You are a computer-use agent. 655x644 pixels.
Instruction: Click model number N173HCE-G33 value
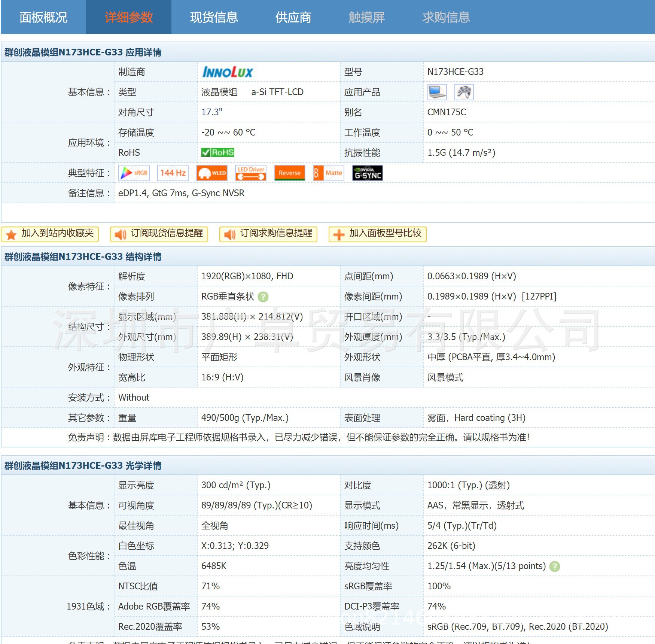click(456, 72)
